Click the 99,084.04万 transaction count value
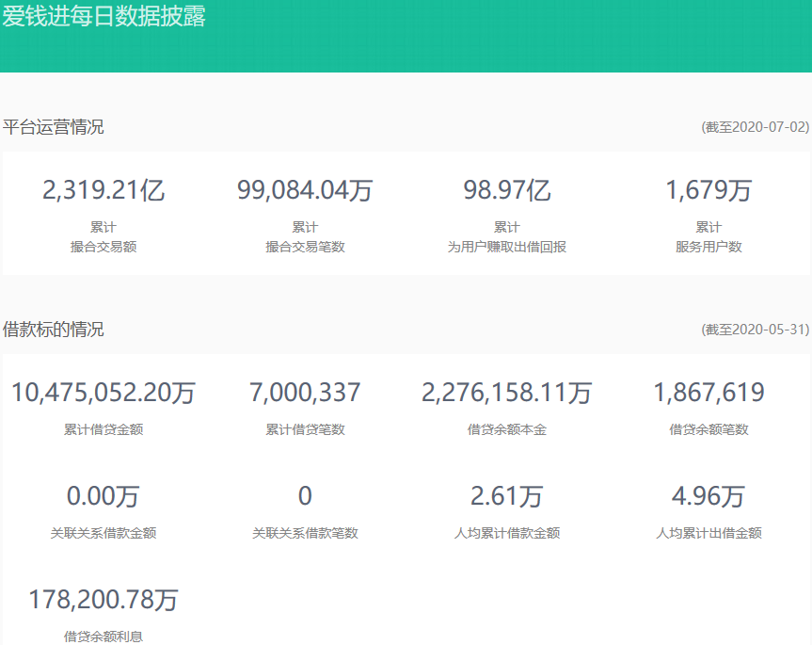The width and height of the screenshot is (812, 645). 305,191
